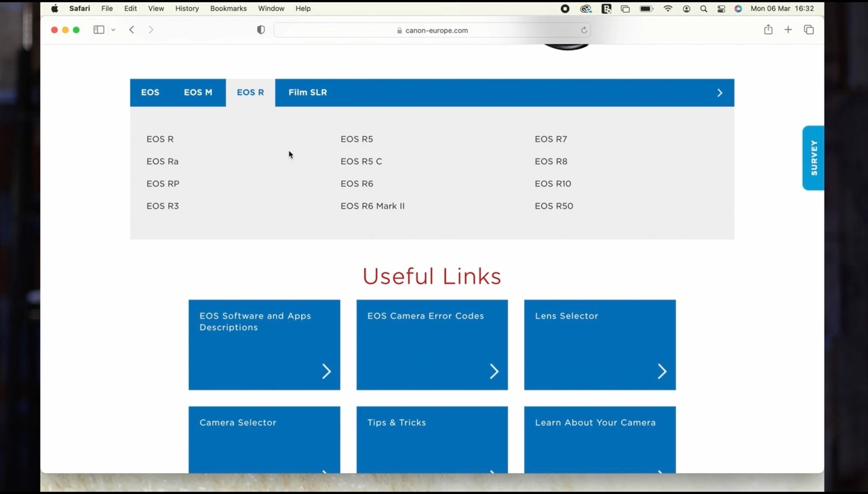Open the EOS Camera Error Codes tile
This screenshot has height=494, width=868.
click(x=432, y=345)
